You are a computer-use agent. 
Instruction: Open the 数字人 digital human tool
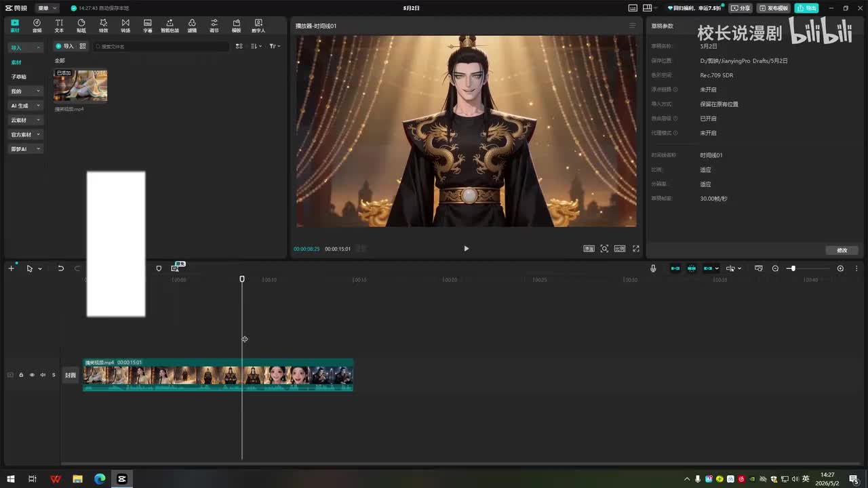(258, 26)
